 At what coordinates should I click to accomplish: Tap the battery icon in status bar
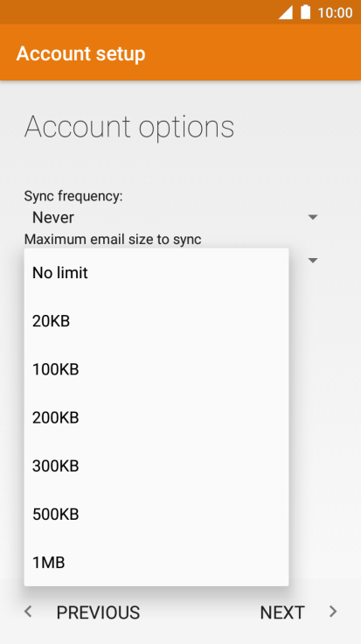(x=306, y=12)
